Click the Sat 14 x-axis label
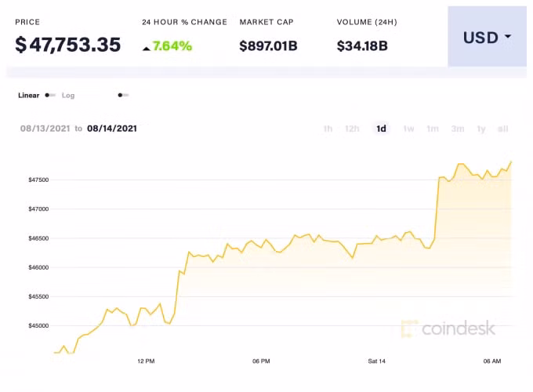The width and height of the screenshot is (533, 392). (x=377, y=361)
